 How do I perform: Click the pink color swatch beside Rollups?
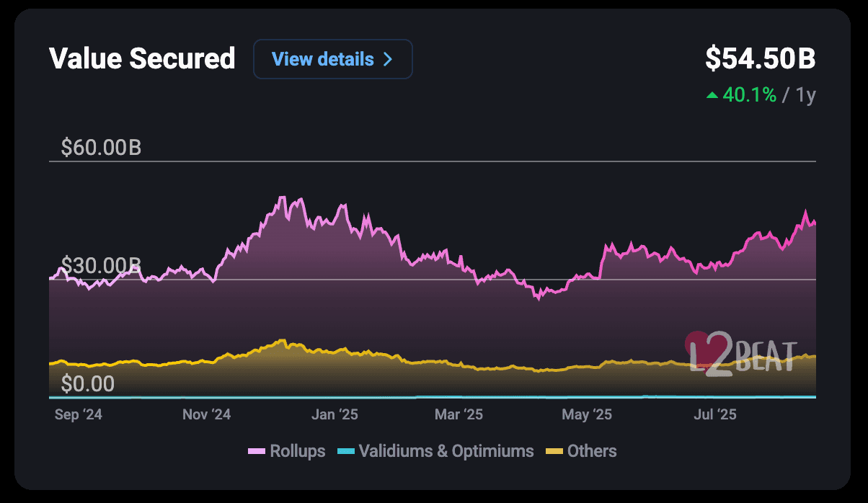pyautogui.click(x=256, y=452)
